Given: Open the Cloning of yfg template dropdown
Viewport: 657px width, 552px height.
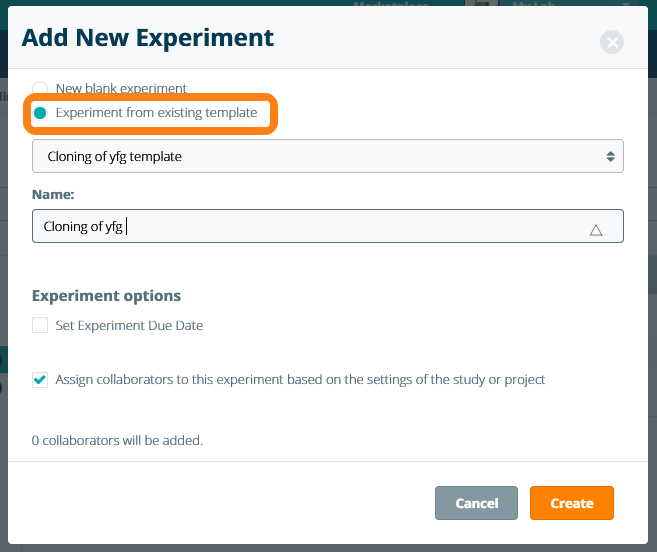Looking at the screenshot, I should [327, 156].
